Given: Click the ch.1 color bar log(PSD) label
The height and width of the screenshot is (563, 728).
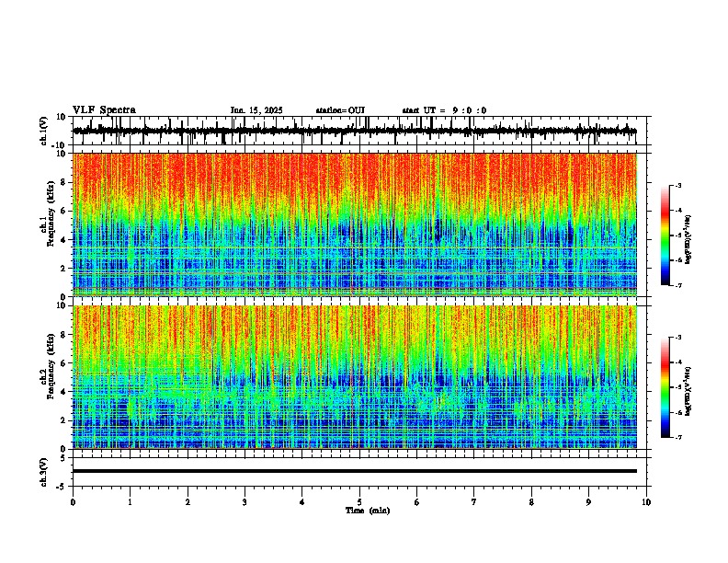Looking at the screenshot, I should tap(688, 240).
